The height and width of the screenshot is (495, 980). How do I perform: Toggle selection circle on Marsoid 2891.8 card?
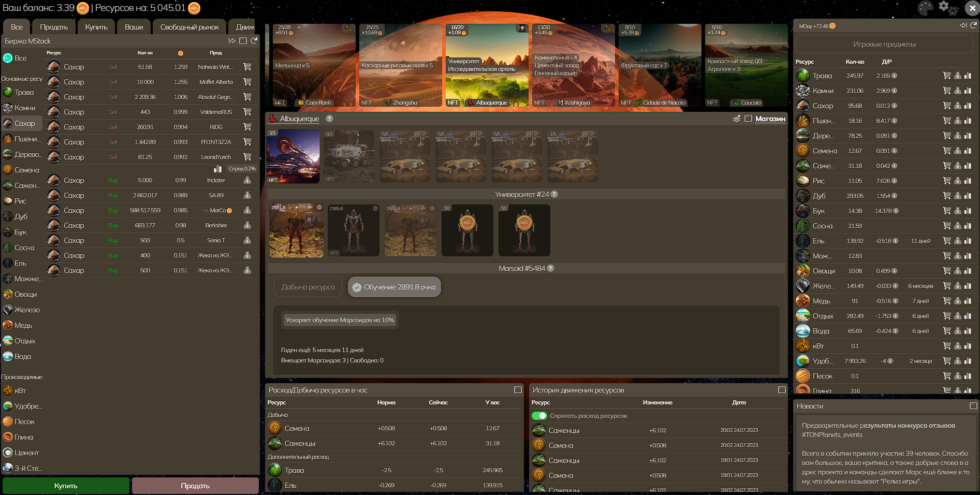pos(319,208)
